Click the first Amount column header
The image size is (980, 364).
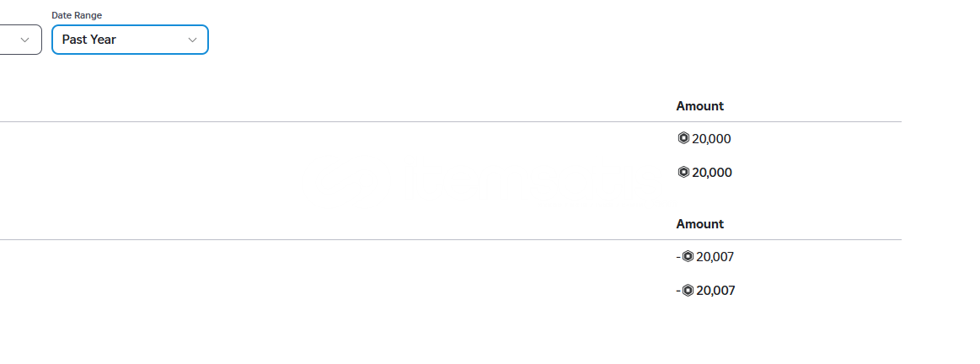point(700,105)
